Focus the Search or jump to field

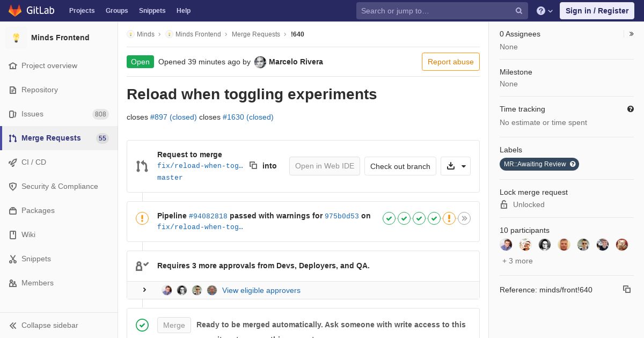point(435,11)
